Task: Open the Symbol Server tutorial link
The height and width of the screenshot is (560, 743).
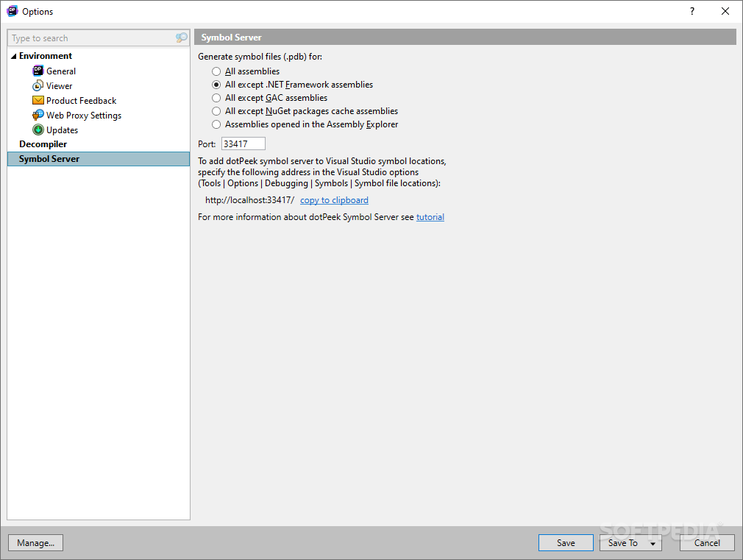Action: click(430, 217)
